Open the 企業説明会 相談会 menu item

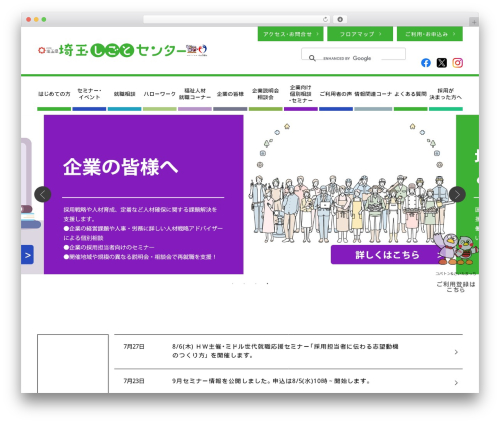[x=265, y=94]
